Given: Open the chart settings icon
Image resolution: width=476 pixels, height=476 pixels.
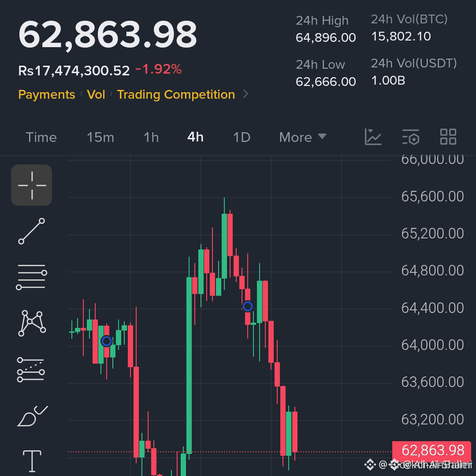Looking at the screenshot, I should [x=411, y=137].
